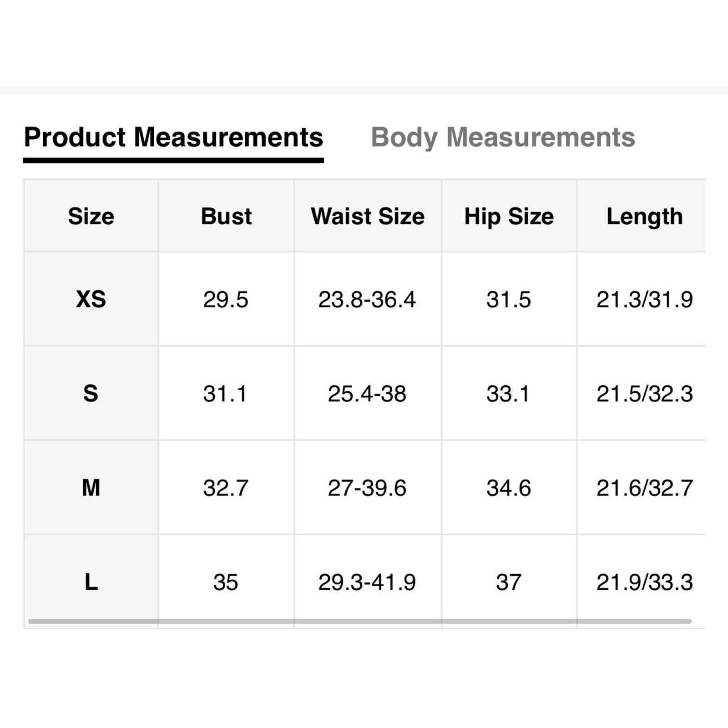Screen dimensions: 728x728
Task: Select the L size row label
Action: point(91,582)
